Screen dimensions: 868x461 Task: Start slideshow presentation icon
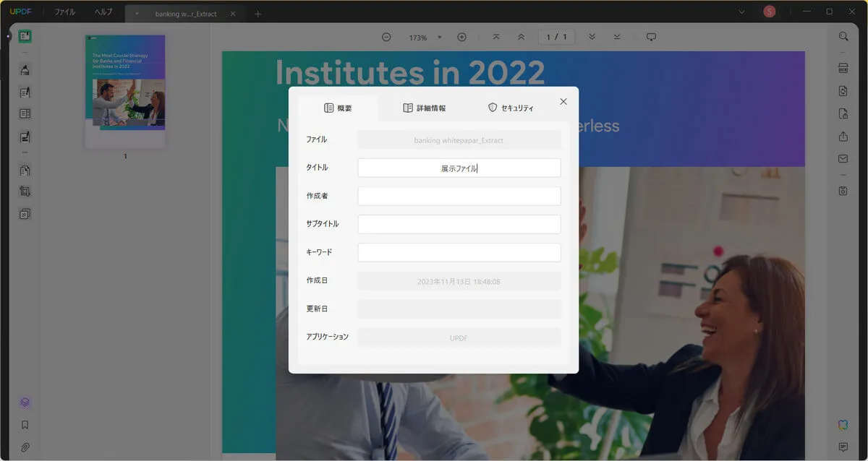point(651,37)
